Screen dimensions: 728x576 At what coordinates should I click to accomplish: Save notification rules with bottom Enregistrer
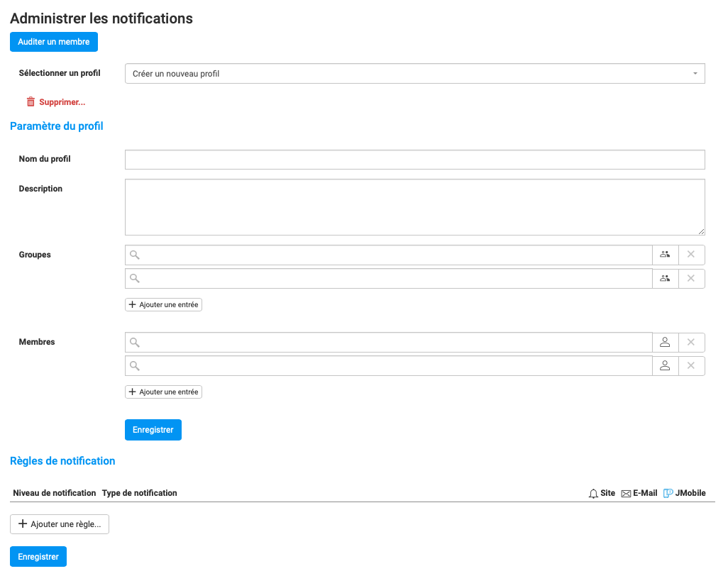[x=38, y=557]
